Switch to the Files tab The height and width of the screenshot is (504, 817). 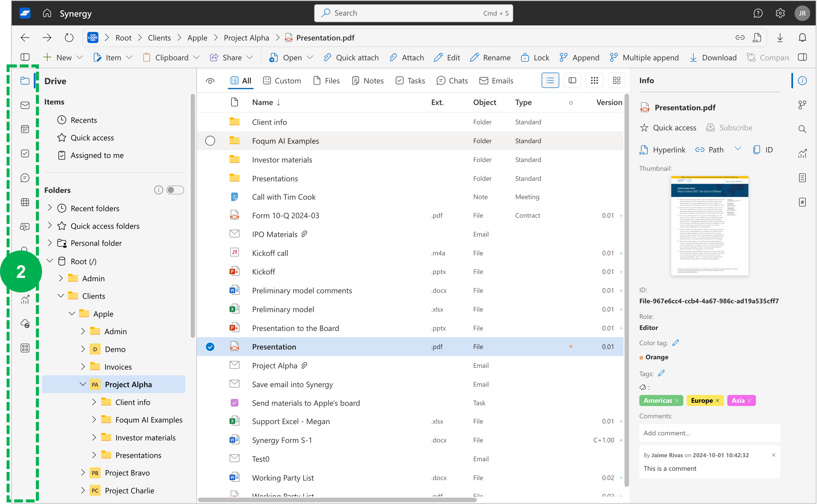(x=326, y=81)
